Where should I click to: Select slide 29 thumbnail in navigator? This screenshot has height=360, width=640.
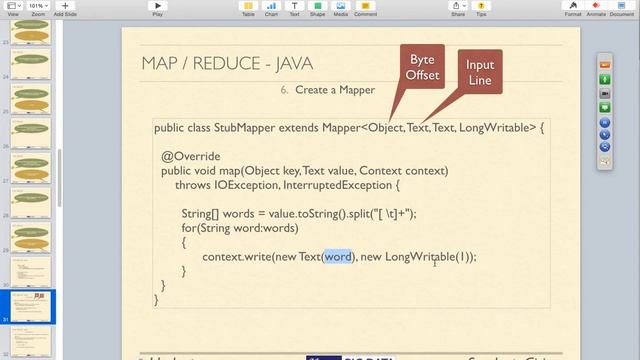coord(31,238)
